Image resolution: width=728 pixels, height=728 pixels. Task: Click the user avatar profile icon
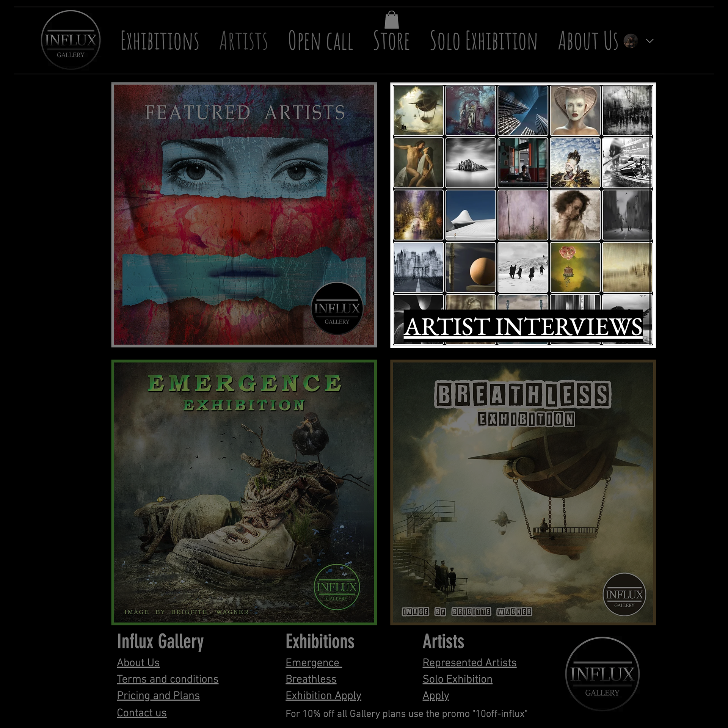pyautogui.click(x=631, y=41)
